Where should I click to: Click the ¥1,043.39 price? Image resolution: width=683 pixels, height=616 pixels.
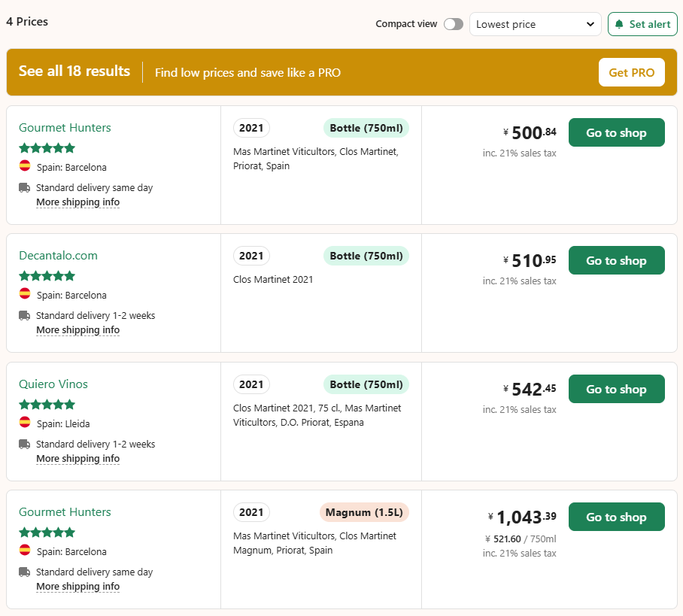coord(522,517)
